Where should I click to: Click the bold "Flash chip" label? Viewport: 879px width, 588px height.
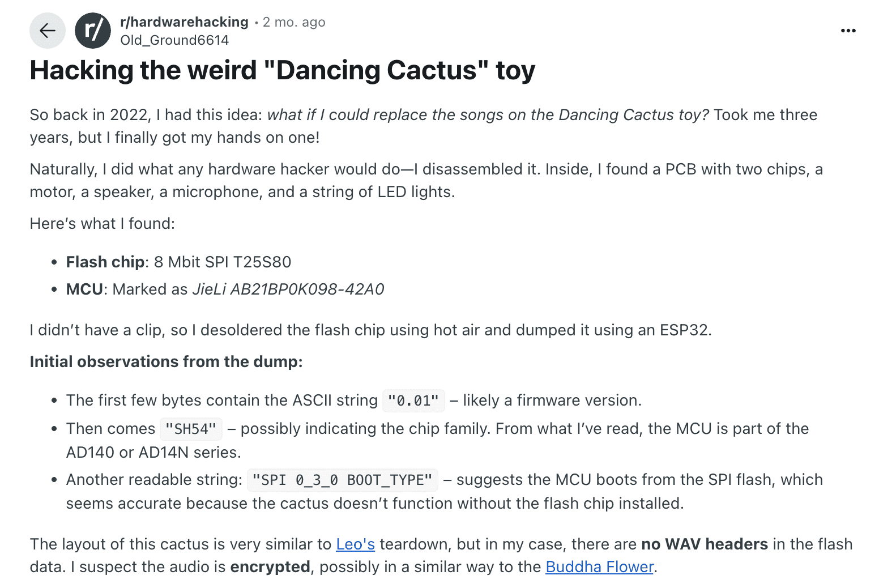tap(105, 262)
